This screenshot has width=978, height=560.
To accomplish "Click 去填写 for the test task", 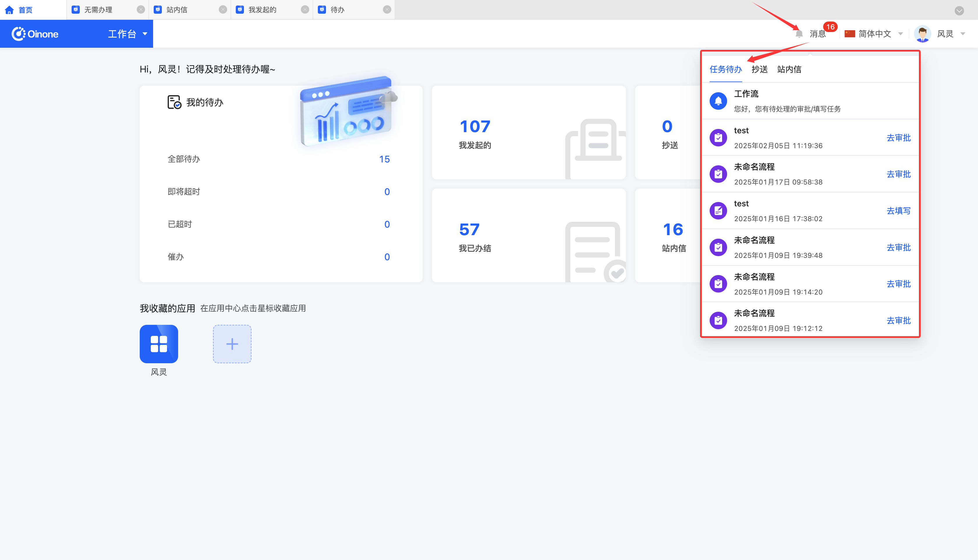I will point(898,211).
